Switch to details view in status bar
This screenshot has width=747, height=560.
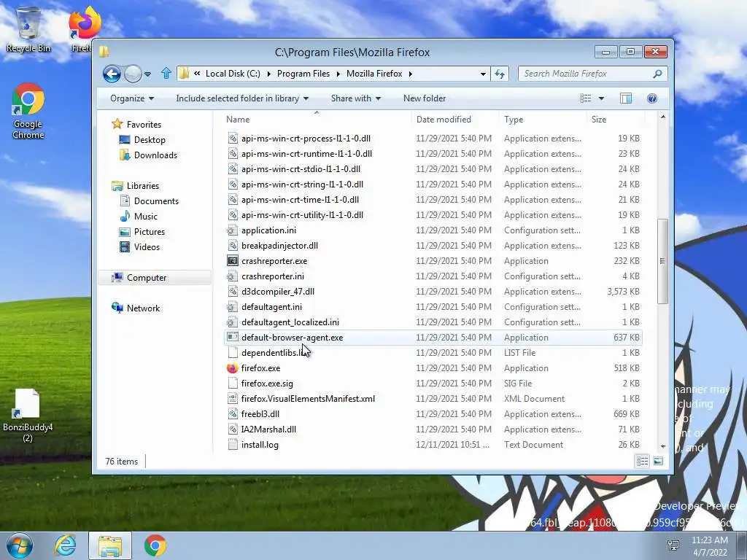coord(642,461)
